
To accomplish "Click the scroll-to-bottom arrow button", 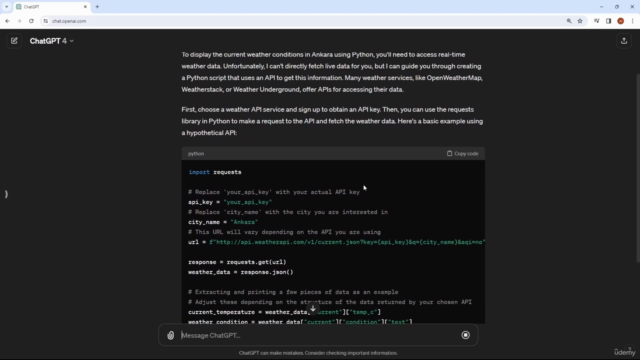I will [x=313, y=309].
